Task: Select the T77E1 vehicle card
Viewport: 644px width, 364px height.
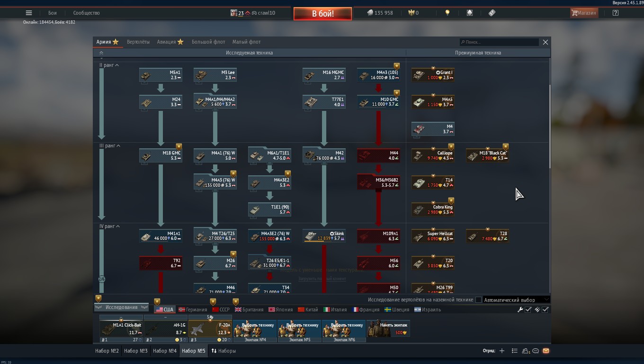Action: pos(324,102)
